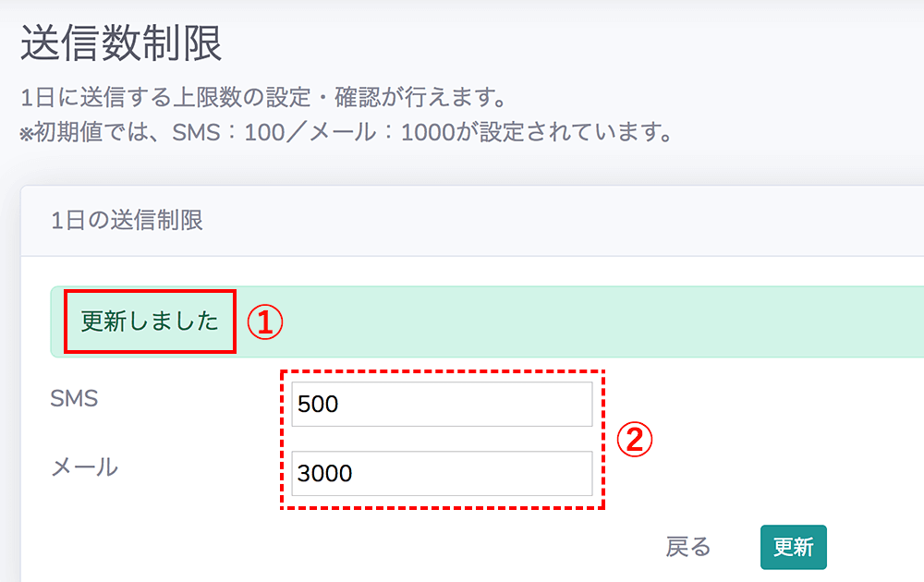Image resolution: width=924 pixels, height=582 pixels.
Task: Place cursor in the メール limit input field
Action: point(442,473)
